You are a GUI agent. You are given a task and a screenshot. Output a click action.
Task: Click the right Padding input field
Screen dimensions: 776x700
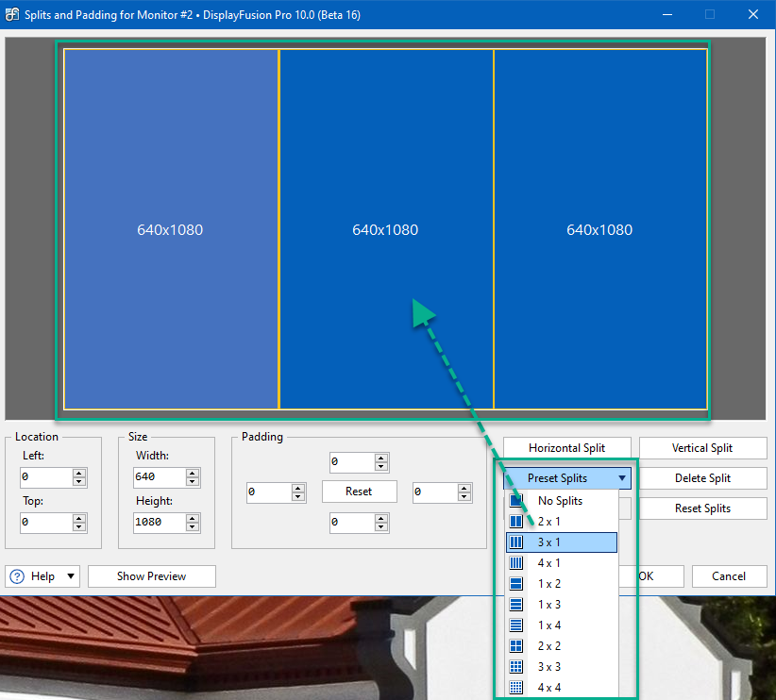pos(435,492)
